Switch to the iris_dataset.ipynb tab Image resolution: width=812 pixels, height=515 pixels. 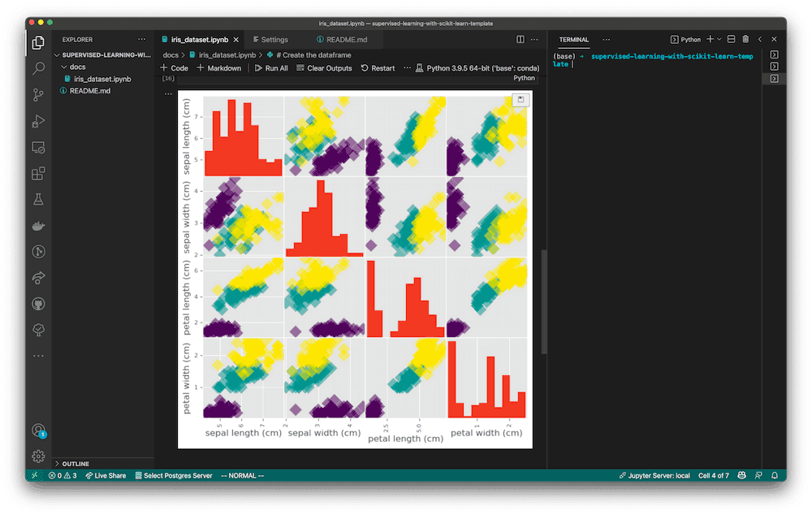pos(200,39)
